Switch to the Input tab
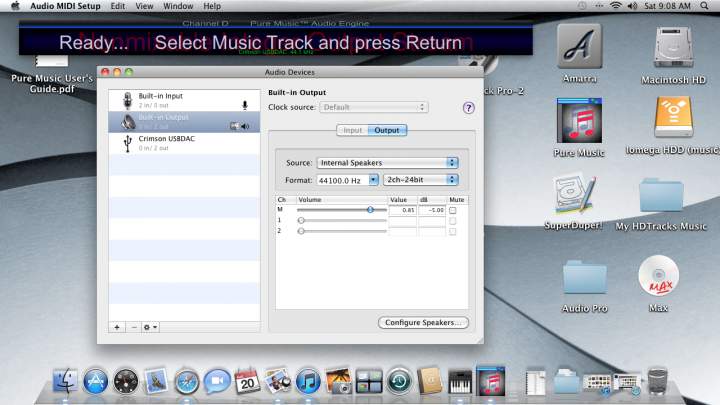 coord(353,130)
